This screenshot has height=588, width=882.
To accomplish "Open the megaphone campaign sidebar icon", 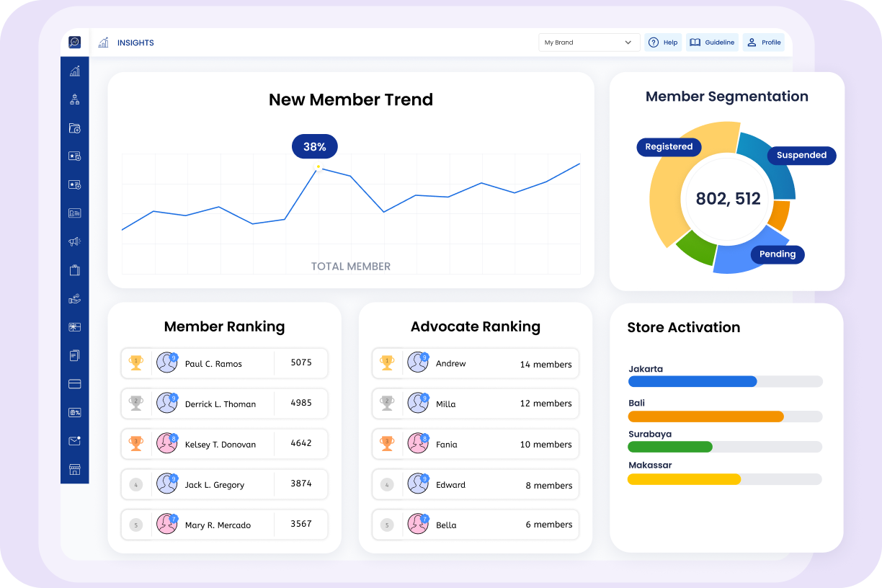I will [74, 241].
